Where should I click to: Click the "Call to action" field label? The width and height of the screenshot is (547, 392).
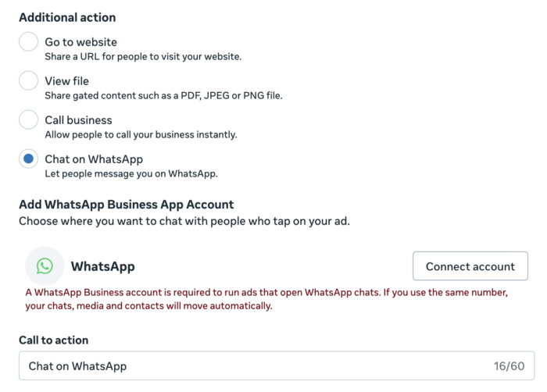pos(53,340)
